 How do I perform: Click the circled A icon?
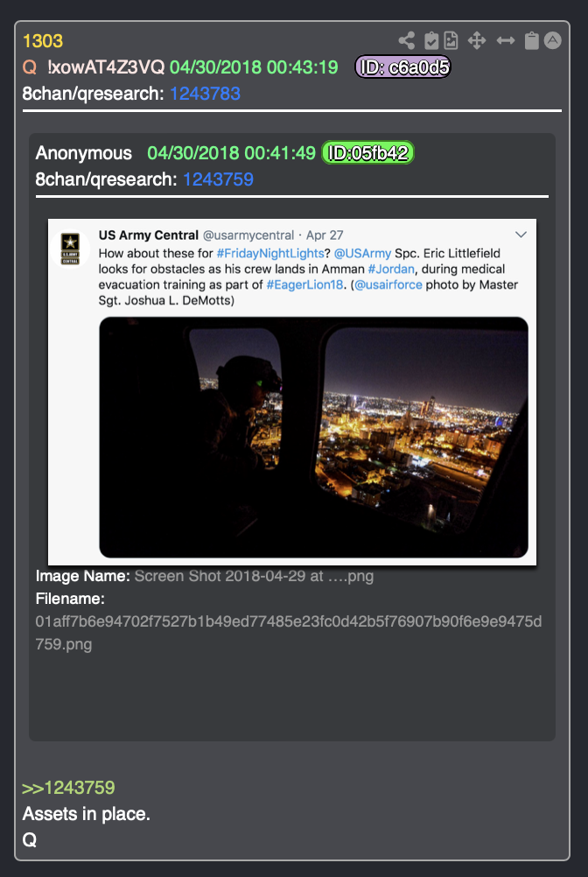[x=552, y=41]
